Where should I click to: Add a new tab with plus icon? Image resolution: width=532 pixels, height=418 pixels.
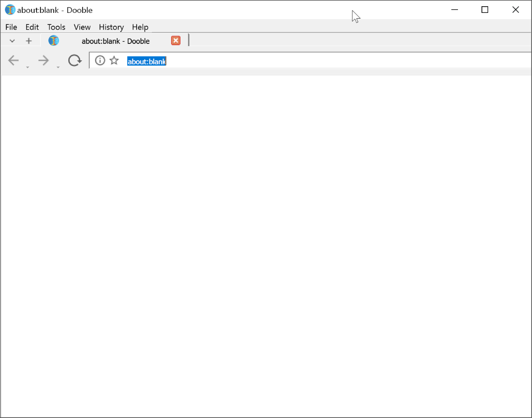pos(29,41)
